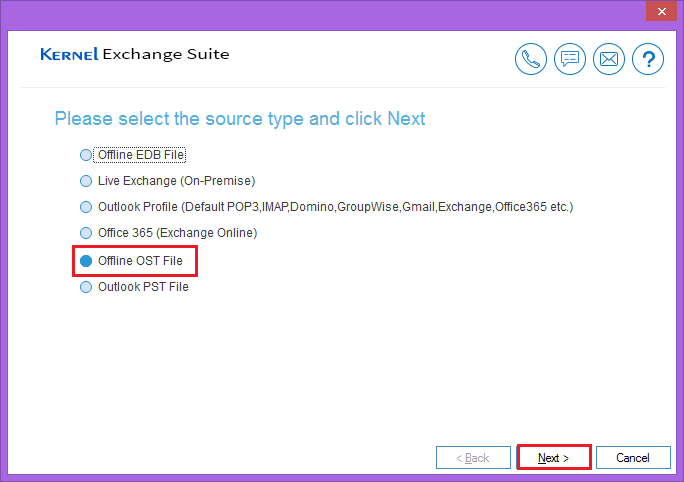Click the phone support icon
684x482 pixels.
530,59
